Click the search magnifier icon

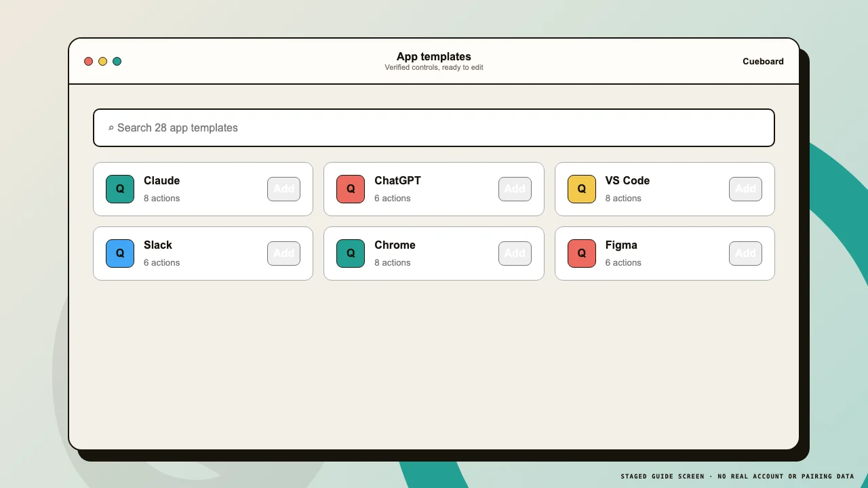(x=111, y=127)
